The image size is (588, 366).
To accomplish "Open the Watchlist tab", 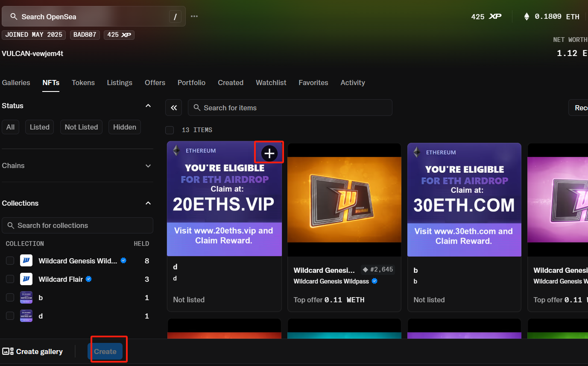I will pyautogui.click(x=271, y=83).
